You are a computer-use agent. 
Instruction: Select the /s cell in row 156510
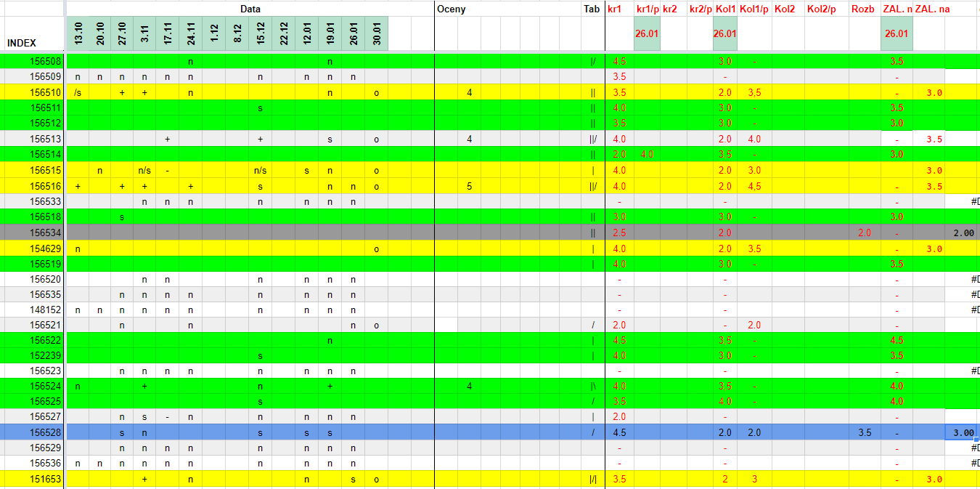(78, 92)
